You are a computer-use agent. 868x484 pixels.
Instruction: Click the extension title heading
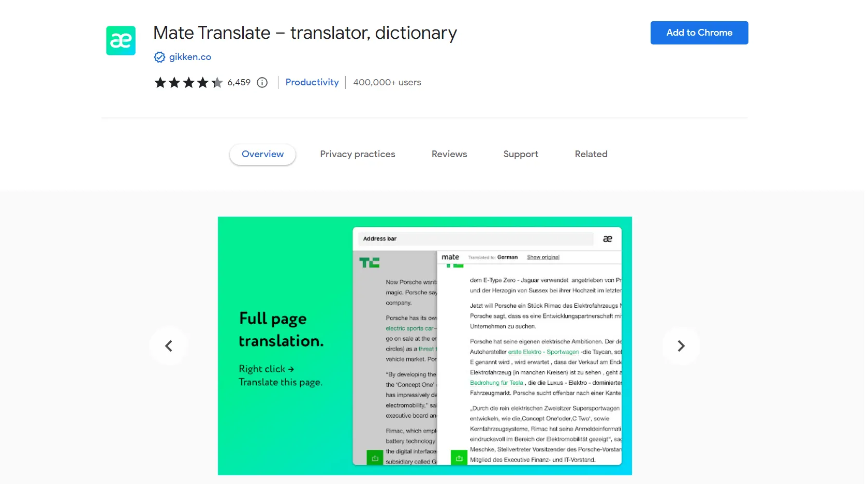coord(305,33)
